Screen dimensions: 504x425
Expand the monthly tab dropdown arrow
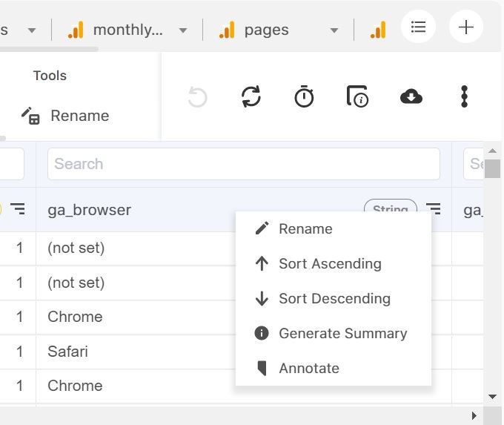[x=183, y=30]
